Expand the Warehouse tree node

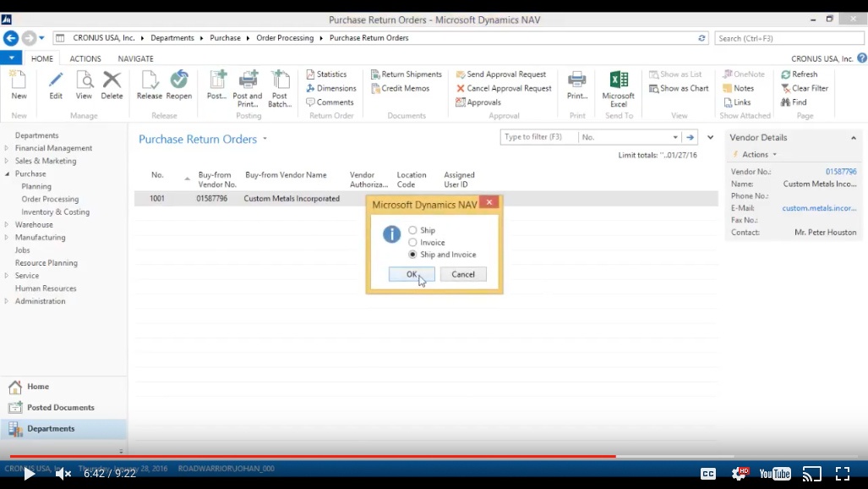(x=7, y=224)
